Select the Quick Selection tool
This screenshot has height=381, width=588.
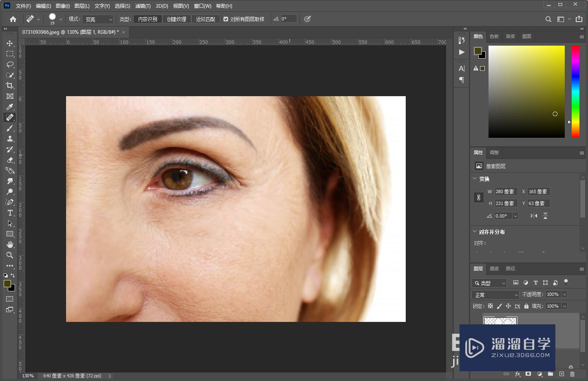click(10, 75)
